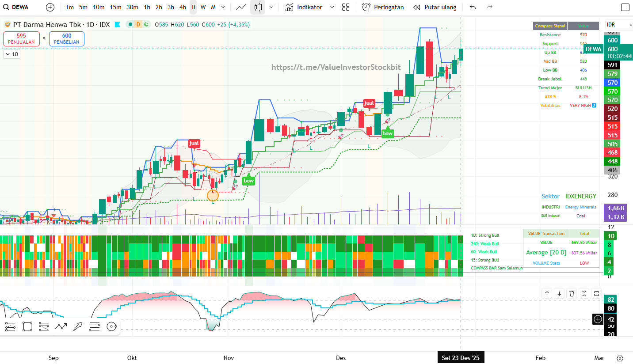The height and width of the screenshot is (364, 633).
Task: Move the oscillator pane down
Action: click(x=559, y=293)
